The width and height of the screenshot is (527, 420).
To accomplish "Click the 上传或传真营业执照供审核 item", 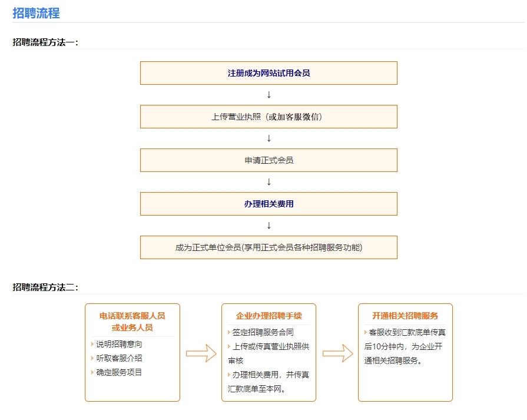I will (x=269, y=353).
